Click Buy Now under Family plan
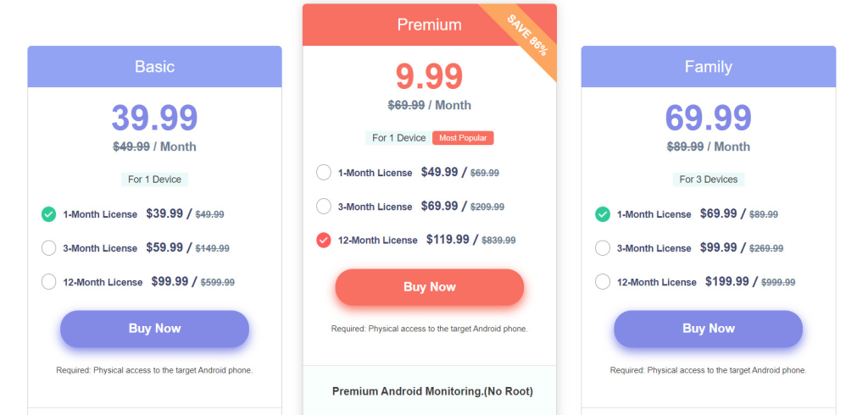The height and width of the screenshot is (415, 868). [x=709, y=329]
